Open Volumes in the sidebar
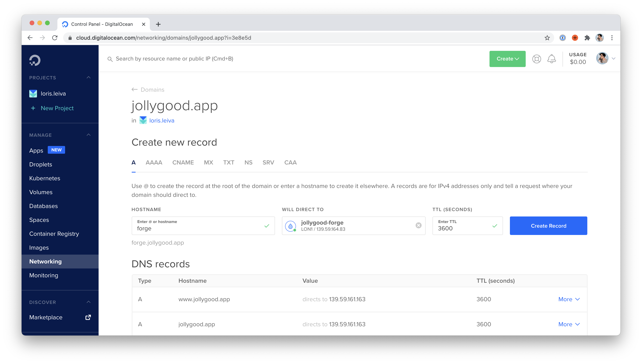 [41, 192]
